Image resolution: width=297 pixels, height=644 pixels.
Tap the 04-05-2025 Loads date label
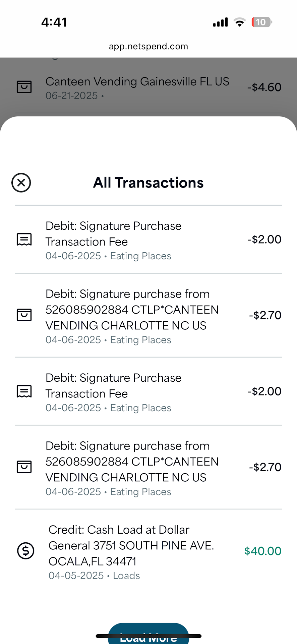(94, 576)
